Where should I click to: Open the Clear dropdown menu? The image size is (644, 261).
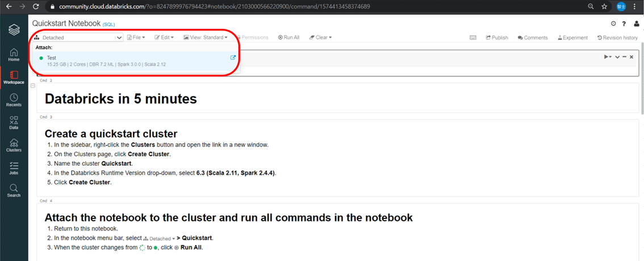(x=320, y=37)
